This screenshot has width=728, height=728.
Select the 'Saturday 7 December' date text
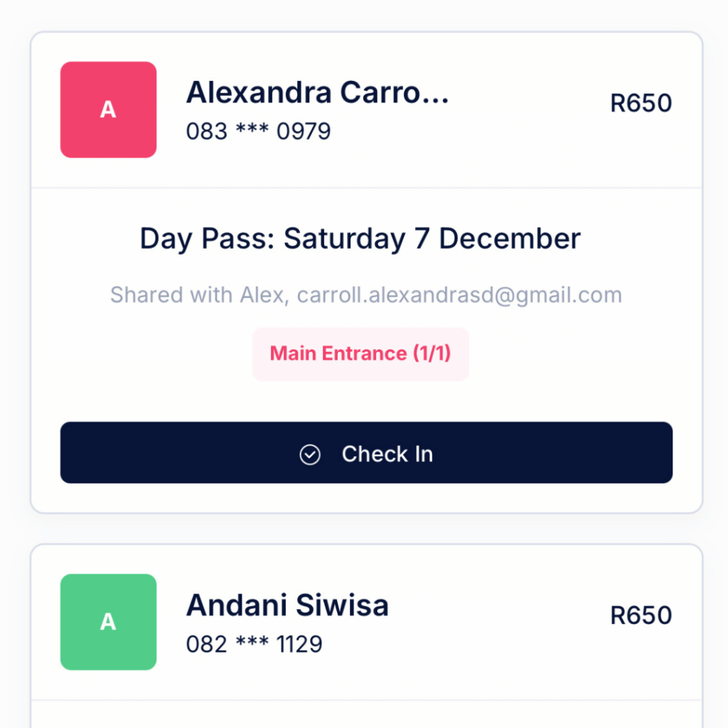point(432,239)
